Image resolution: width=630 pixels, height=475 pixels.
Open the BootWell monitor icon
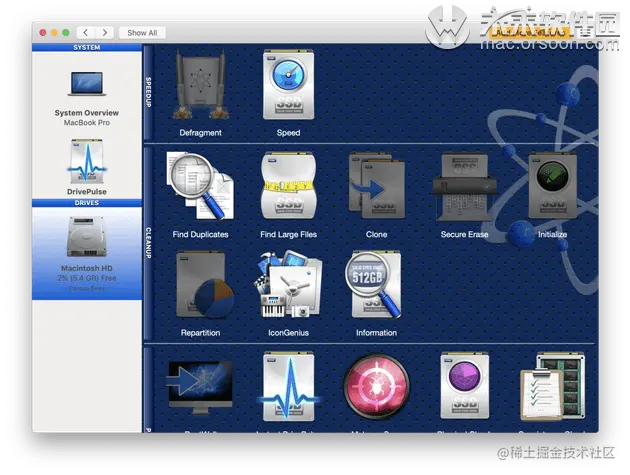(200, 387)
